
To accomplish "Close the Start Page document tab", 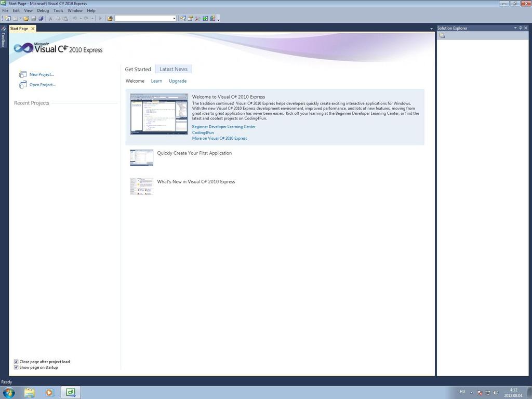I will (33, 29).
